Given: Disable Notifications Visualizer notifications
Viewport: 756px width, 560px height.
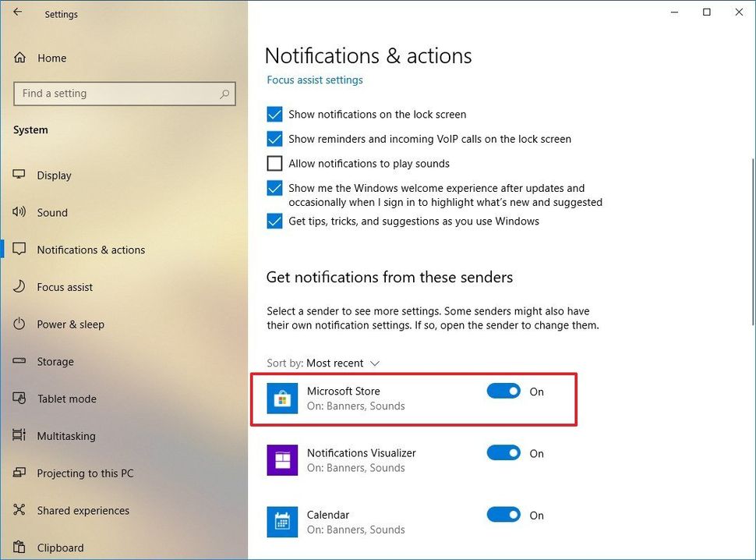Looking at the screenshot, I should [x=503, y=453].
